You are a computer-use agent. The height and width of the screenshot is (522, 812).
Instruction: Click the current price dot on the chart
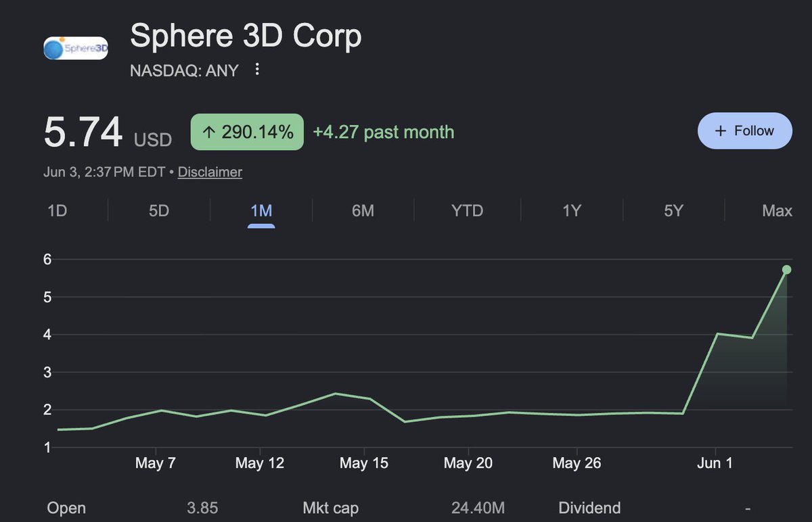786,269
